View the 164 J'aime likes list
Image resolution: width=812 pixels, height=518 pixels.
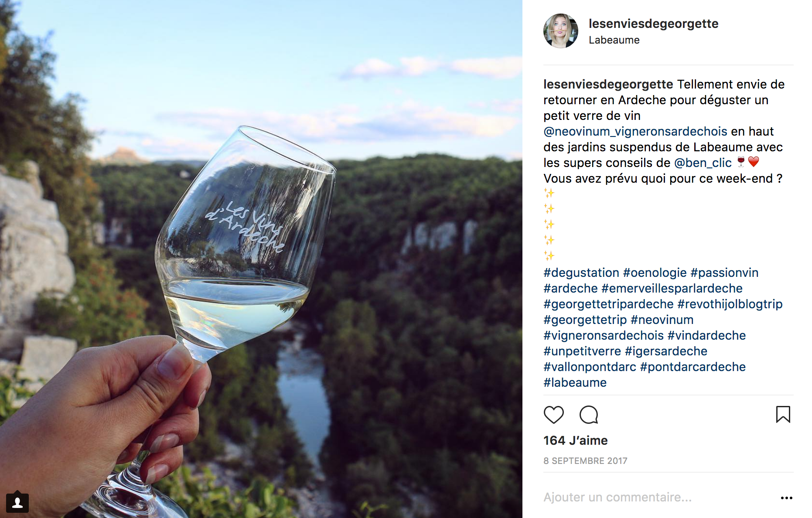(x=575, y=440)
